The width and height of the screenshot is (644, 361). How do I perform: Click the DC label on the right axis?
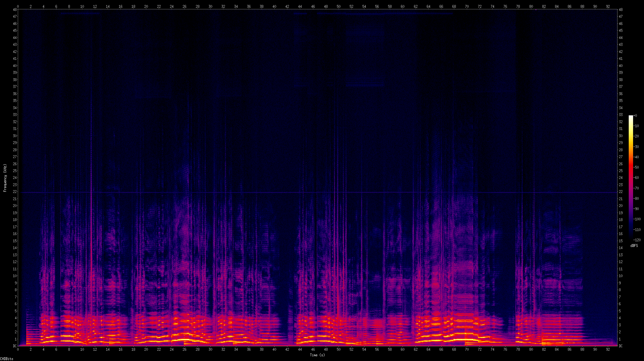(x=621, y=346)
